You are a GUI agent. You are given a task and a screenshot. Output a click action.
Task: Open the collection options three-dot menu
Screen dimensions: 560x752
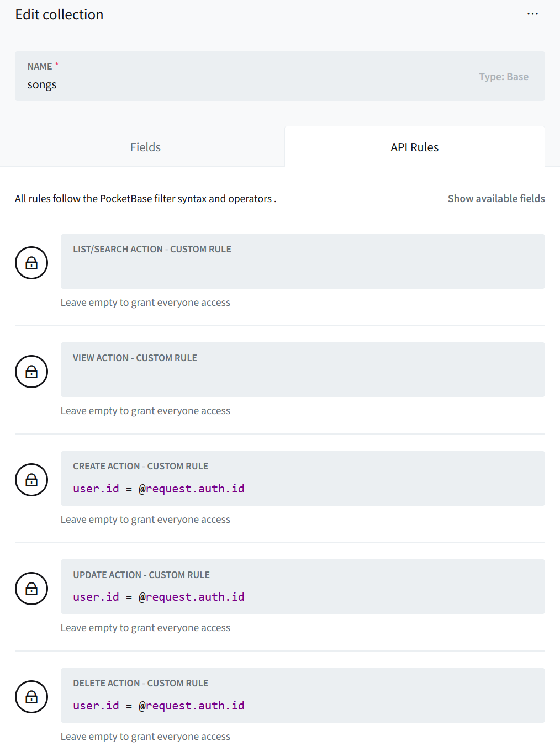click(532, 14)
